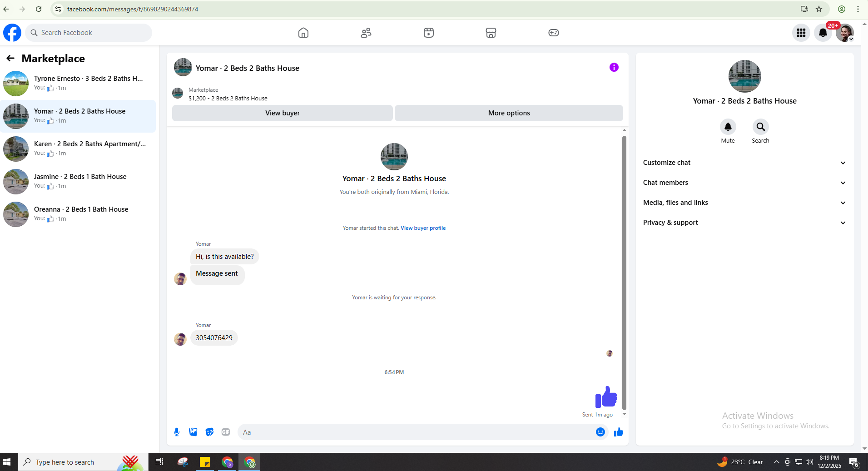Click the chat message scrollbar
The width and height of the screenshot is (868, 471).
pos(624,273)
